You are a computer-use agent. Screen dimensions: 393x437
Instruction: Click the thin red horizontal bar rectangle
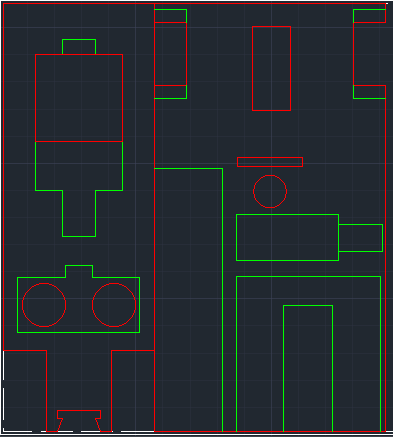point(270,162)
